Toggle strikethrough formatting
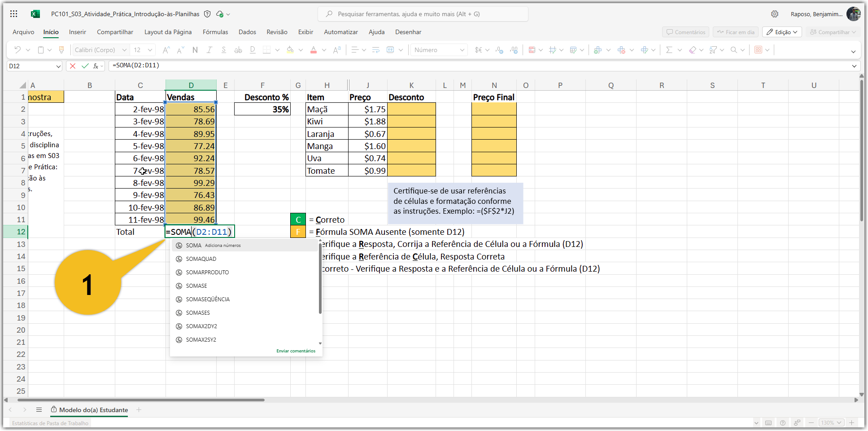 click(x=238, y=50)
